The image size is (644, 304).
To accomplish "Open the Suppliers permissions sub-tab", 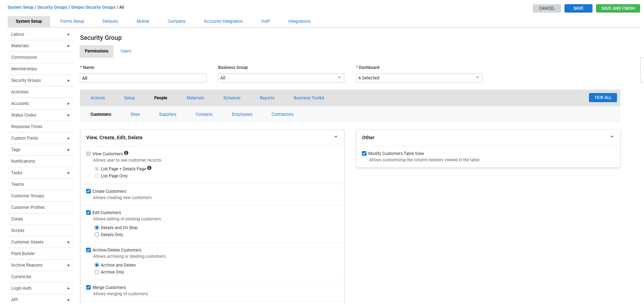I will click(x=167, y=114).
